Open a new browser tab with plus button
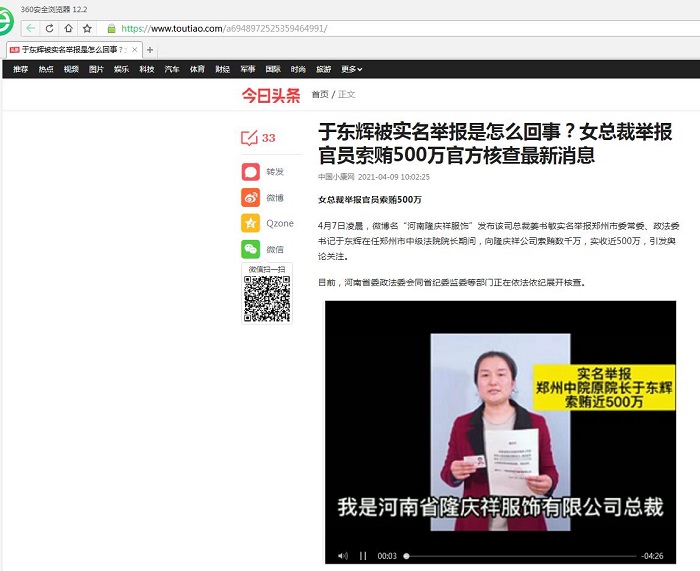 pos(150,49)
